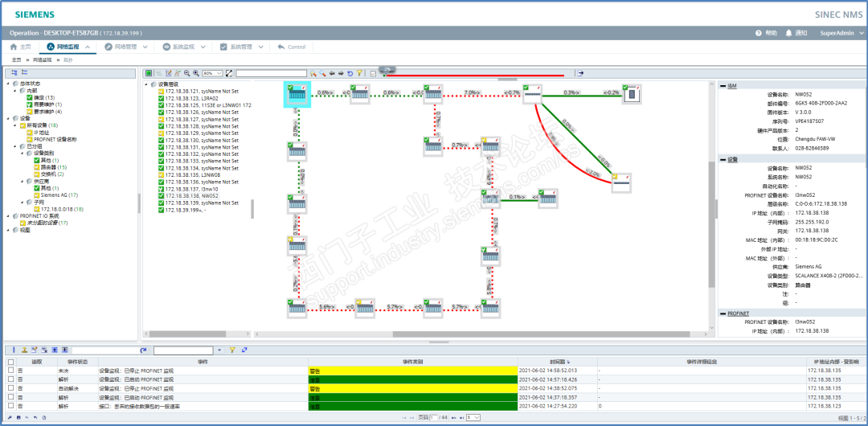The image size is (868, 426).
Task: Tick the checkbox for the 14:58:52.013 event row
Action: coord(11,371)
